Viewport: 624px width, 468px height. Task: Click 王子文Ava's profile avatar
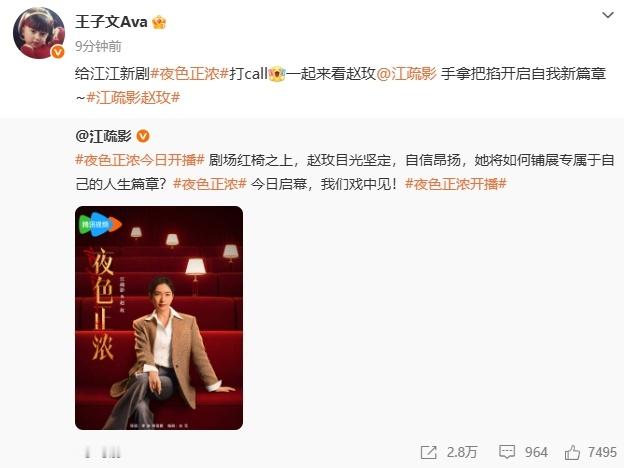click(x=39, y=33)
